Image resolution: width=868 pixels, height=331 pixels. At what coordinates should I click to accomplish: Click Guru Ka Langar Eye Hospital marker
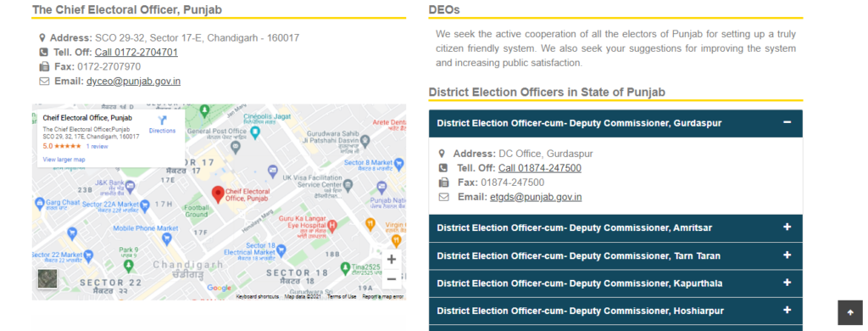(332, 226)
